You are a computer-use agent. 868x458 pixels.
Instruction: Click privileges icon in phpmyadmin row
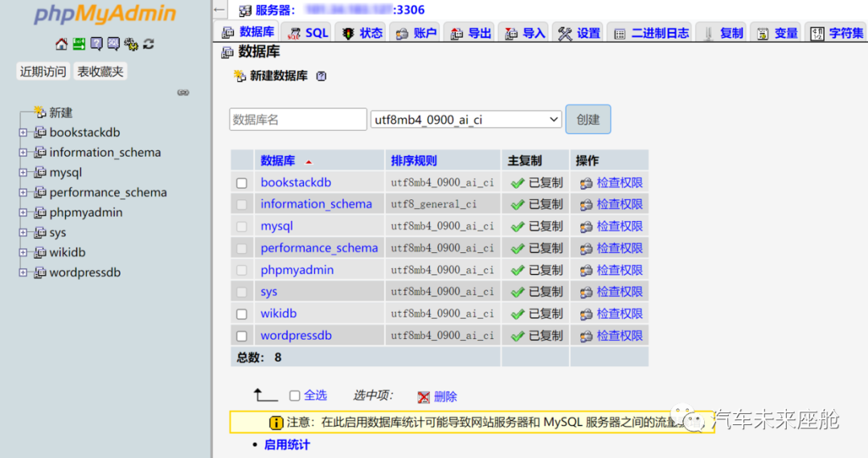586,271
